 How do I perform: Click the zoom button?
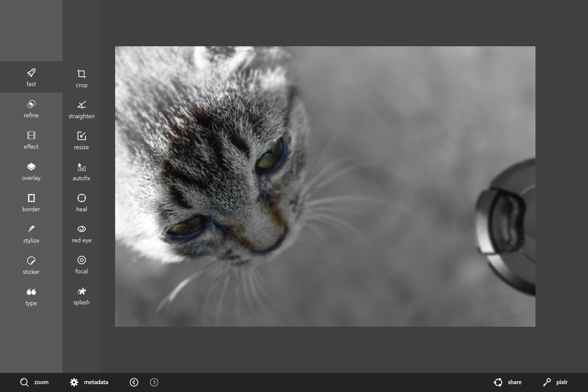click(35, 382)
